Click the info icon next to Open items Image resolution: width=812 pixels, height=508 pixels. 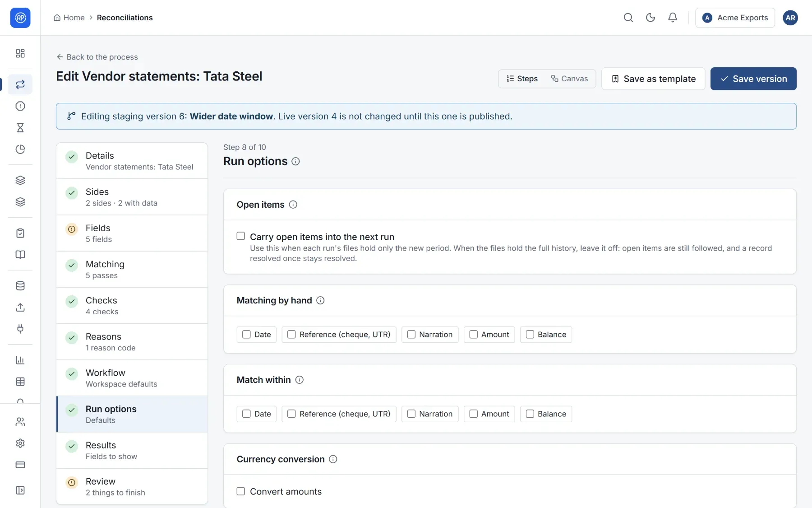pyautogui.click(x=293, y=205)
